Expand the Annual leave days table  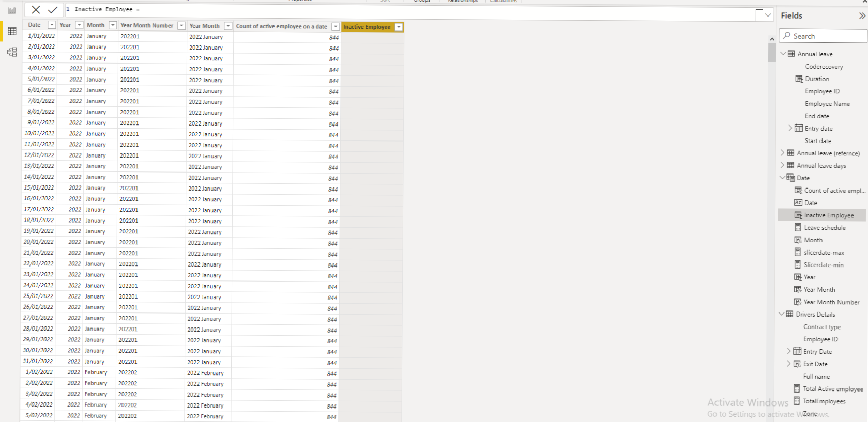[783, 165]
